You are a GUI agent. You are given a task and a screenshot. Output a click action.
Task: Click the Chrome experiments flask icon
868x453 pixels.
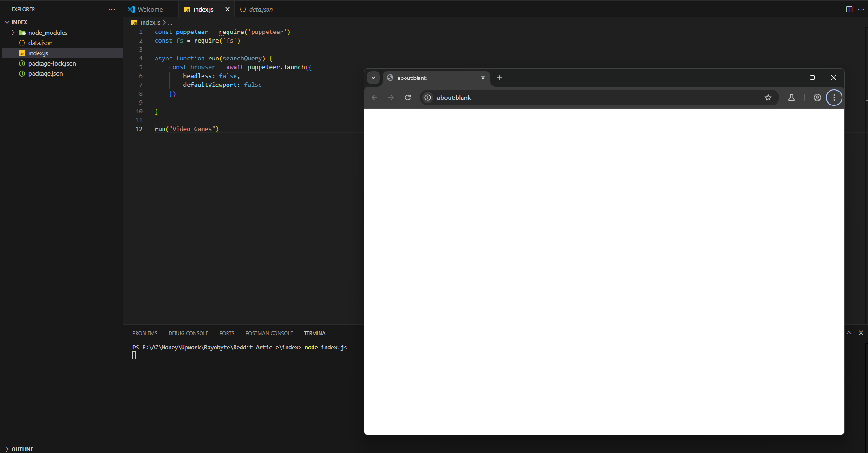(x=791, y=98)
